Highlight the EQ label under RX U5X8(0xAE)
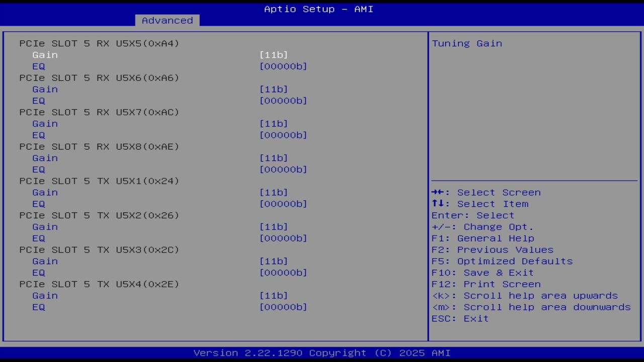 [39, 169]
